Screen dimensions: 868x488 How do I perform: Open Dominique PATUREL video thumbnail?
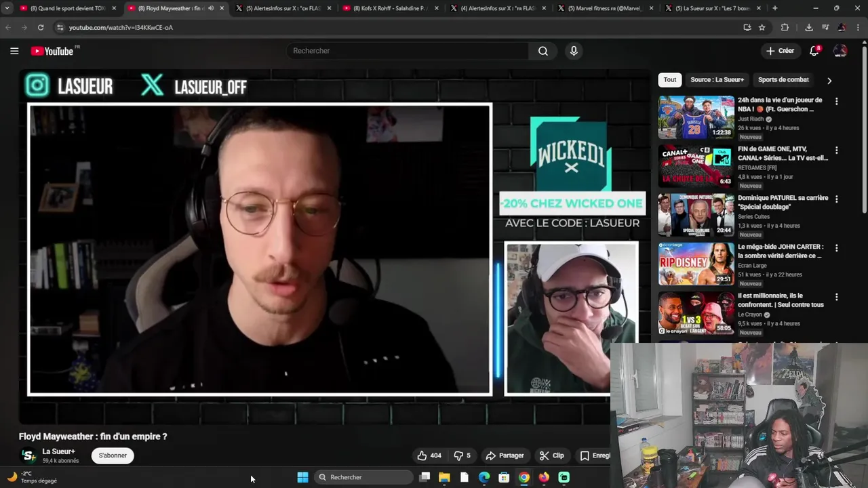(x=696, y=215)
